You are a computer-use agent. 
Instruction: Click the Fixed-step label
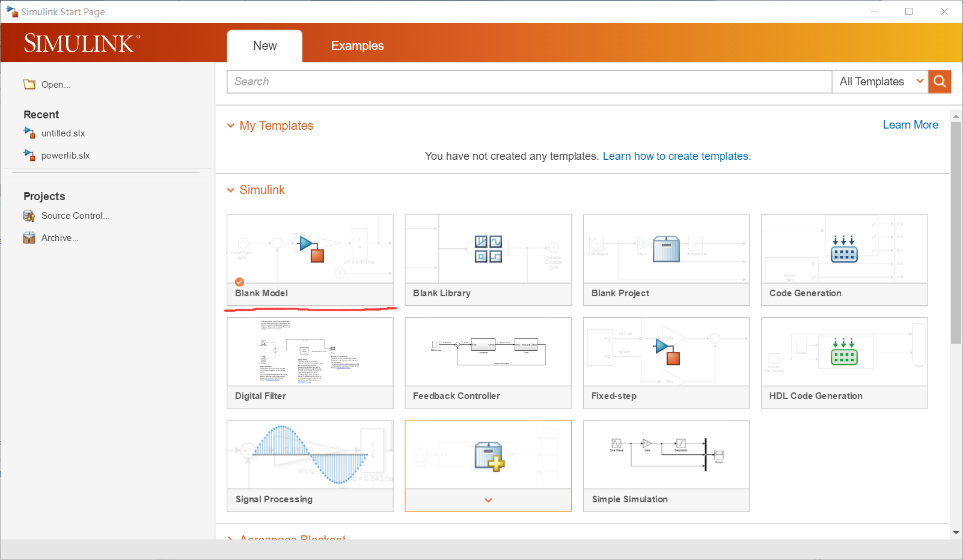614,396
